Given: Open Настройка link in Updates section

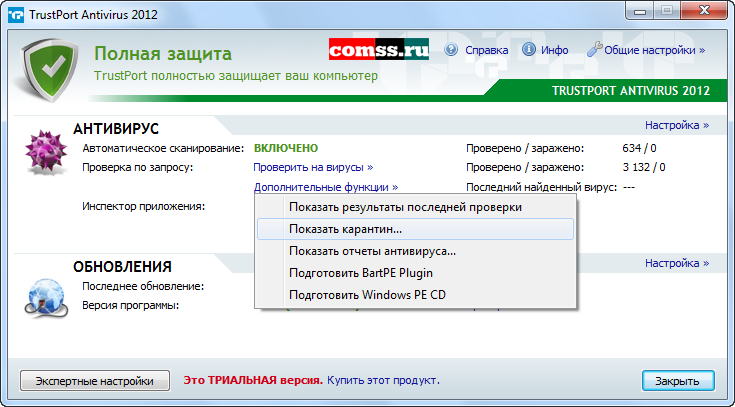Looking at the screenshot, I should [x=677, y=263].
